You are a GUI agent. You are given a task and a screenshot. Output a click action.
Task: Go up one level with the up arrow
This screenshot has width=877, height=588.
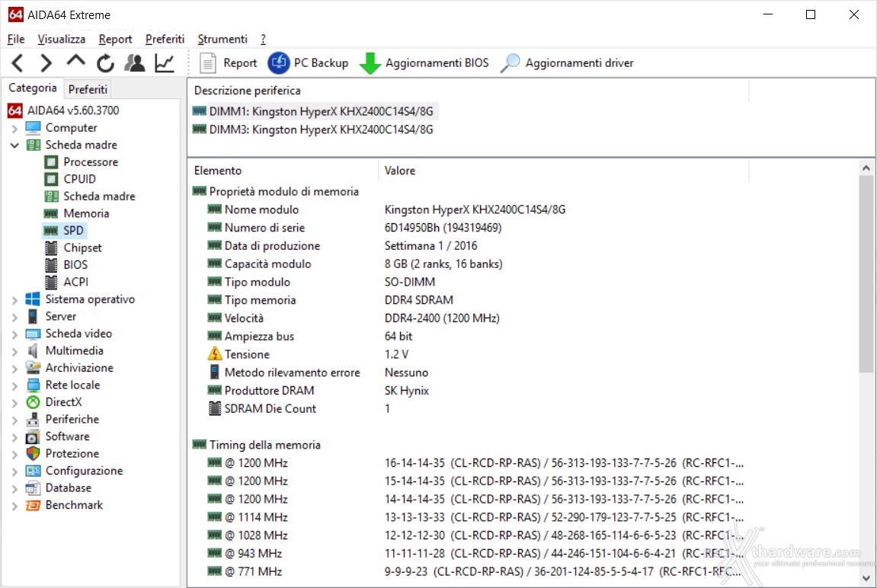pyautogui.click(x=75, y=61)
